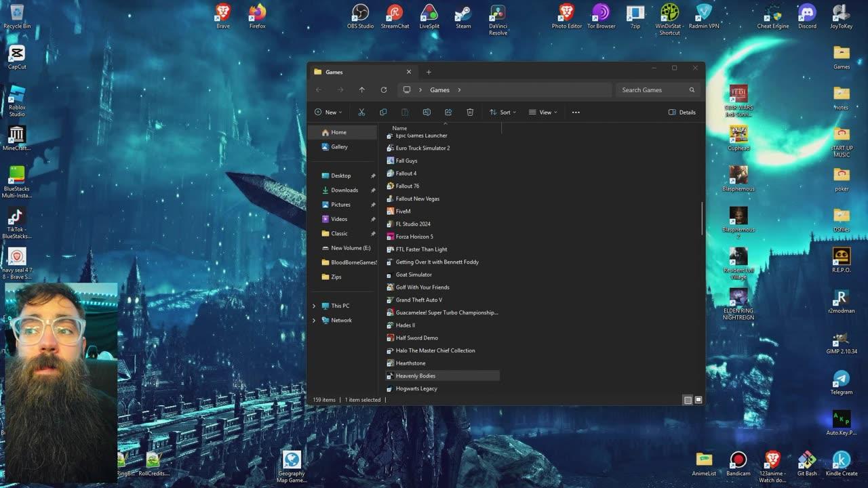Open Git Bash desktop icon
This screenshot has width=868, height=488.
pos(807,464)
